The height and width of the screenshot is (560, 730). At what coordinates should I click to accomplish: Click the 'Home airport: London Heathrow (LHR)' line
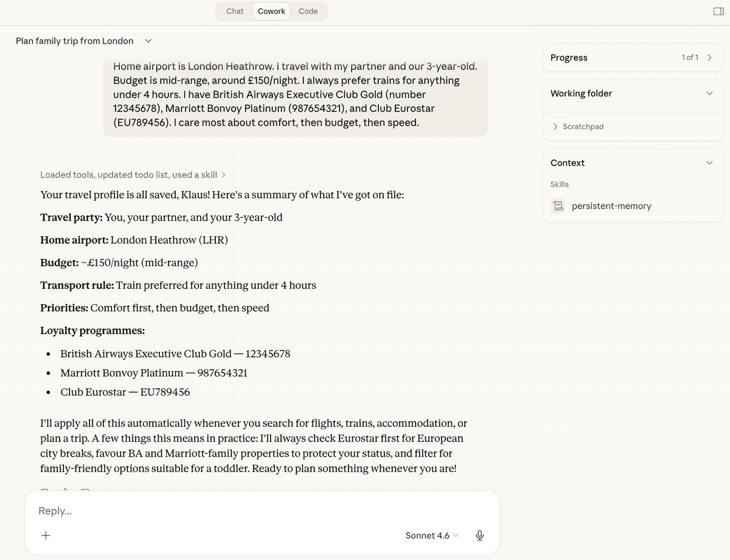point(134,240)
